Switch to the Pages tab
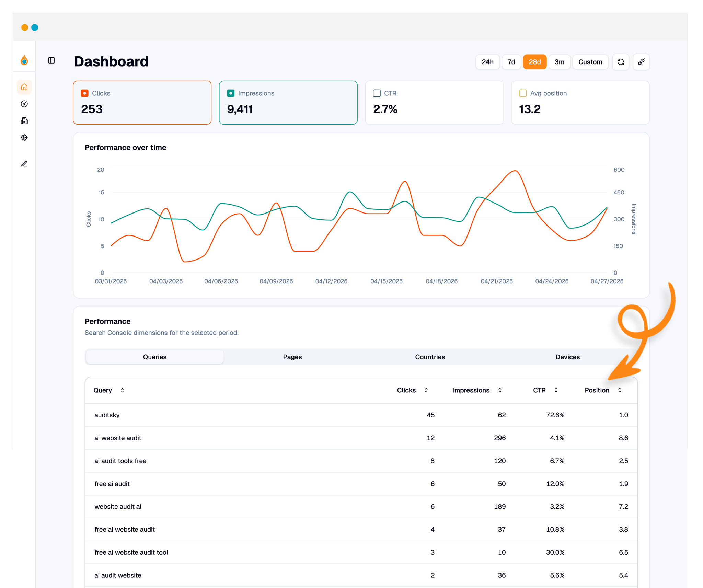 click(x=292, y=357)
